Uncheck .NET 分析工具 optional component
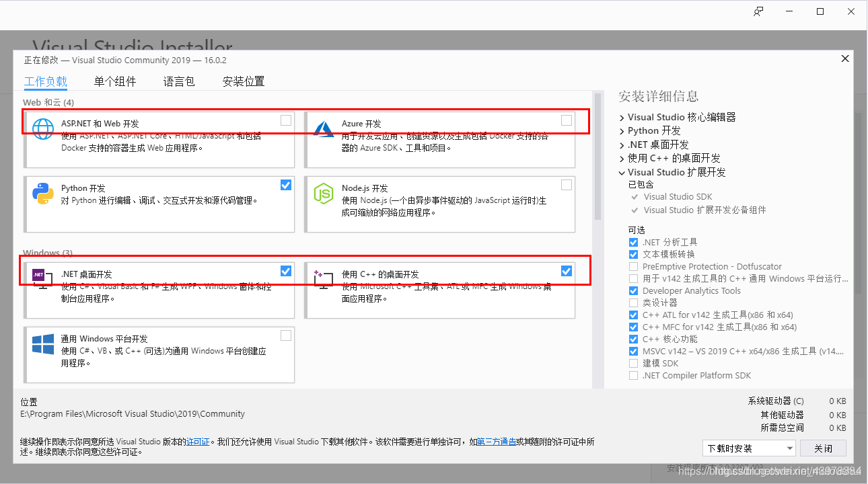Image resolution: width=868 pixels, height=484 pixels. 633,242
